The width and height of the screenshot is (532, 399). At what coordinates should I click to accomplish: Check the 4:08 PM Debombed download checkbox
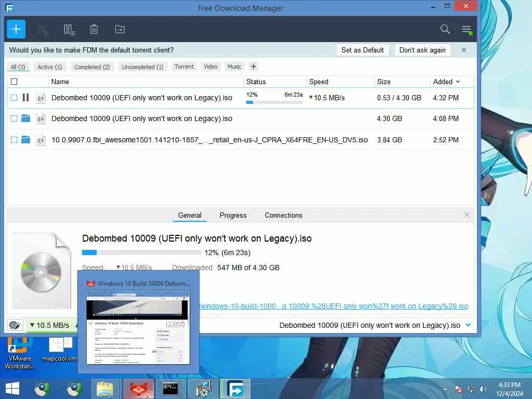click(x=14, y=118)
